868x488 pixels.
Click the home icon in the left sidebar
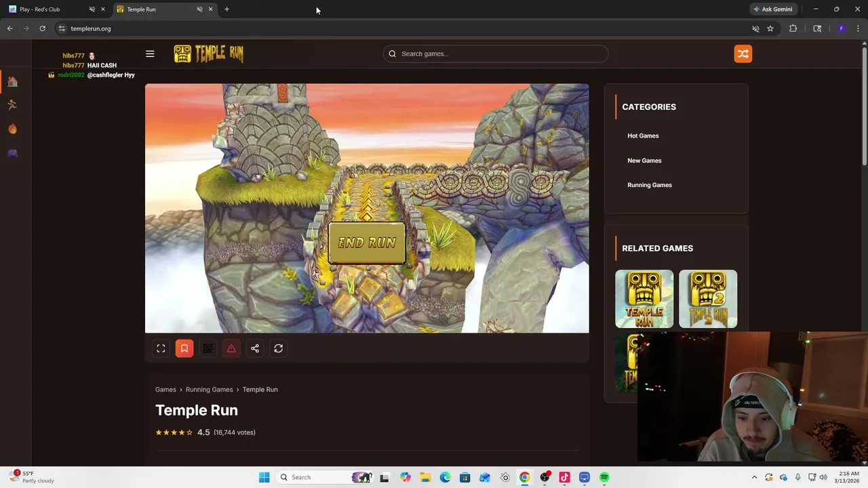(x=12, y=81)
